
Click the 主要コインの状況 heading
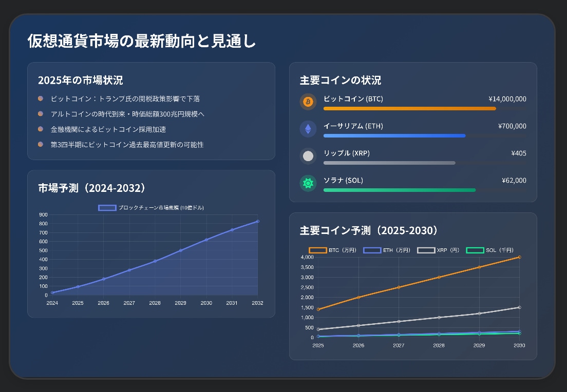coord(341,80)
